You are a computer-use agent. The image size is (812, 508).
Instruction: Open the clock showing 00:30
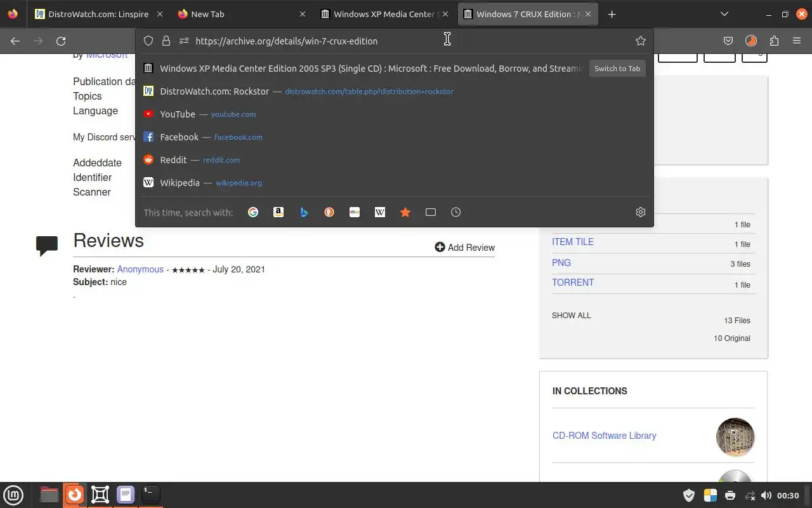pyautogui.click(x=788, y=495)
